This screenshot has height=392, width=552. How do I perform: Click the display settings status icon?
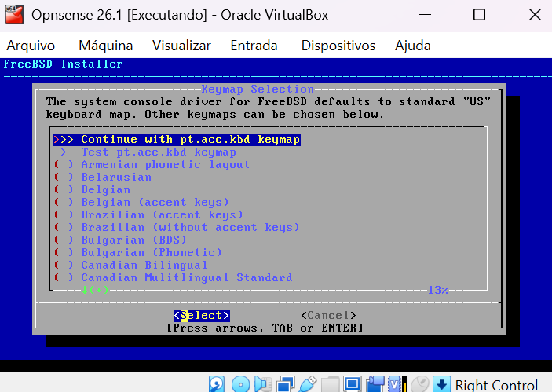pos(352,384)
